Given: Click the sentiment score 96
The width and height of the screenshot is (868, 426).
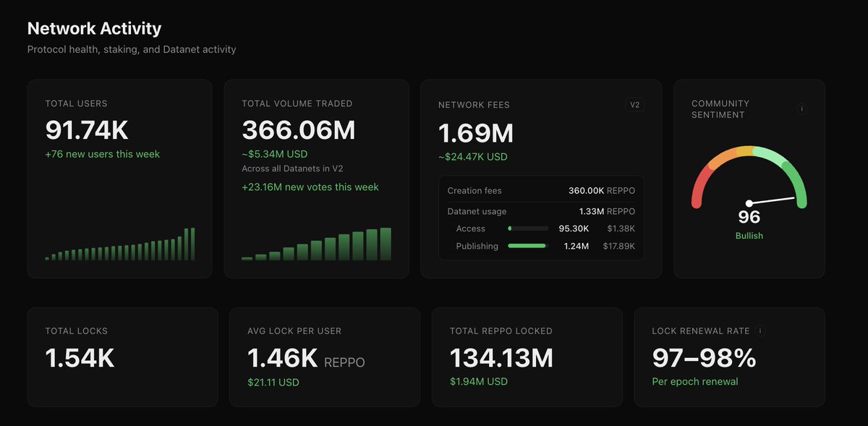Looking at the screenshot, I should (x=749, y=217).
